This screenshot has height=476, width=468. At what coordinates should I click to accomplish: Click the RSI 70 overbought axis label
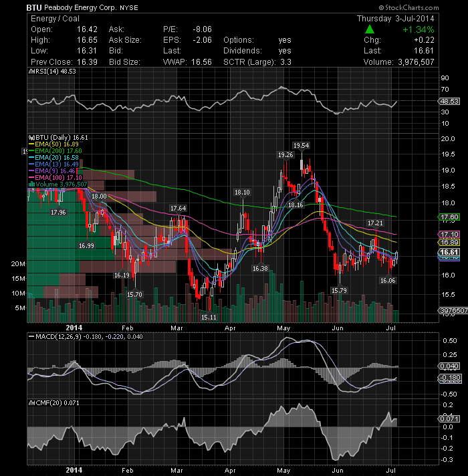pyautogui.click(x=445, y=90)
